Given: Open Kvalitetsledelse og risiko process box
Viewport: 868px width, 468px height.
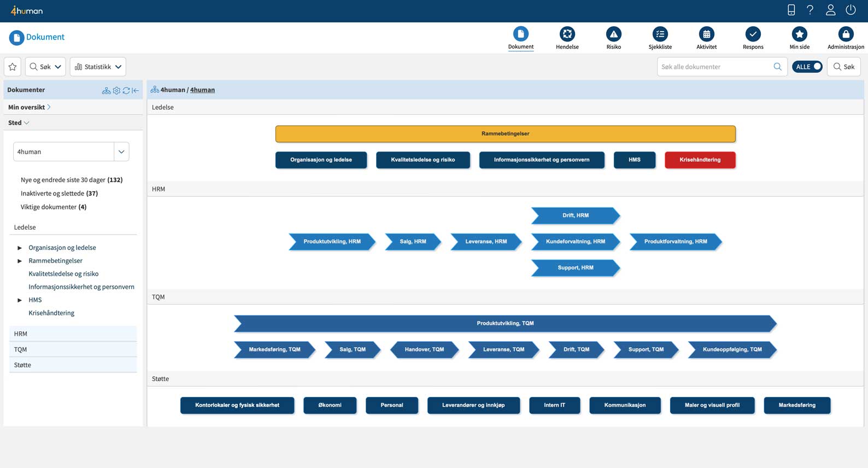Looking at the screenshot, I should coord(423,160).
